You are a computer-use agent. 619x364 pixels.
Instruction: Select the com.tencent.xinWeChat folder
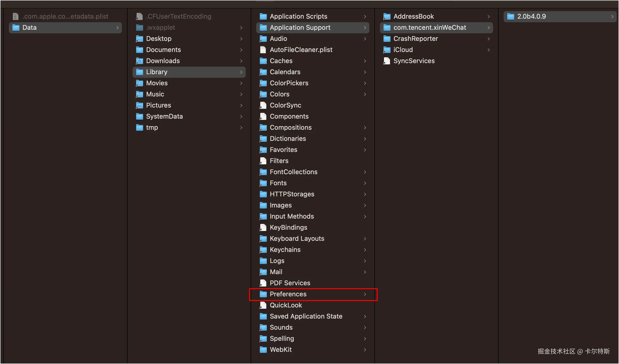click(429, 28)
